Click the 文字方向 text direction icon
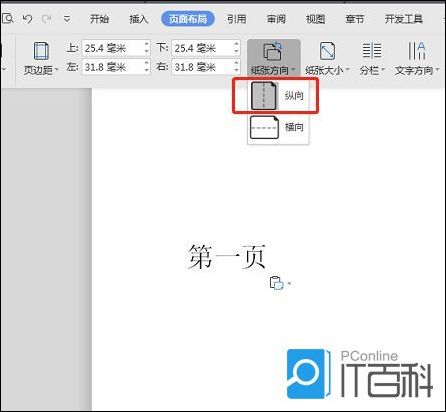The height and width of the screenshot is (412, 446). [x=417, y=51]
